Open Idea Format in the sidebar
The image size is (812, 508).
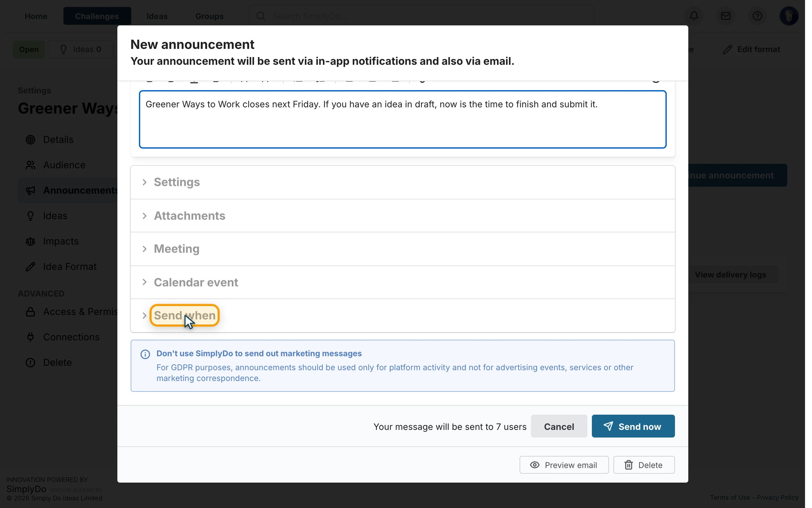coord(70,266)
